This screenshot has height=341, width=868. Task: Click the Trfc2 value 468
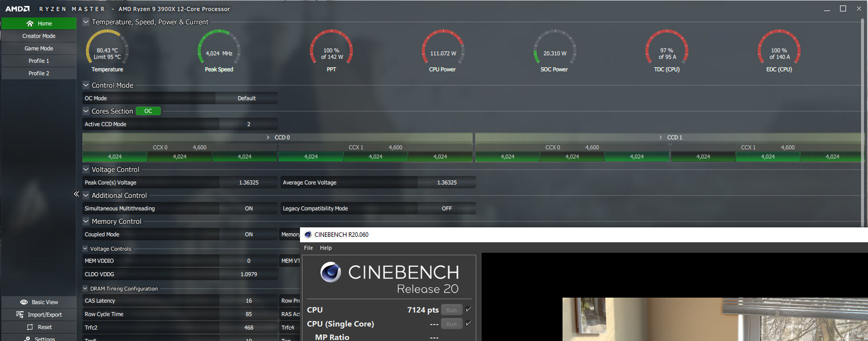click(x=248, y=327)
